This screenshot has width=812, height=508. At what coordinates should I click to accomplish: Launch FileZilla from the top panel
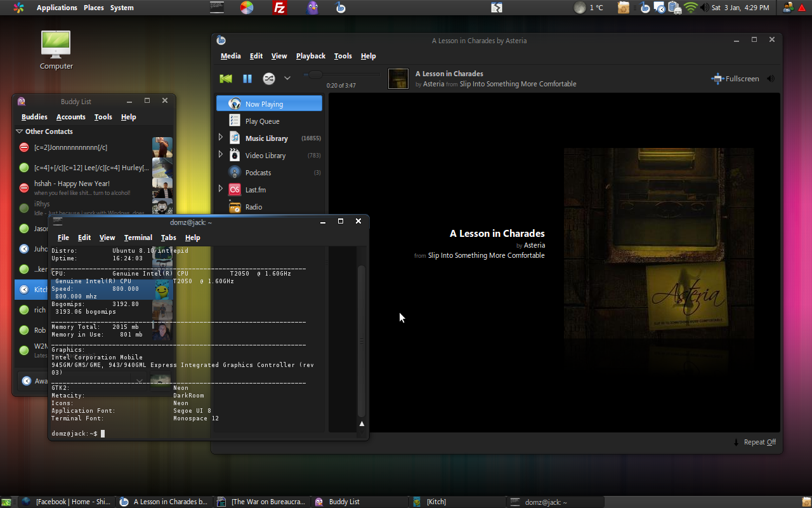click(x=279, y=8)
